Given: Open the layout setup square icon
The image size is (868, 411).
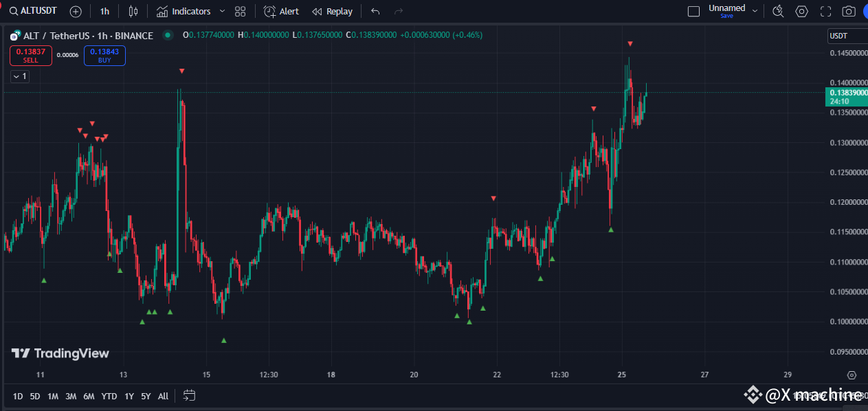Looking at the screenshot, I should pyautogui.click(x=694, y=11).
